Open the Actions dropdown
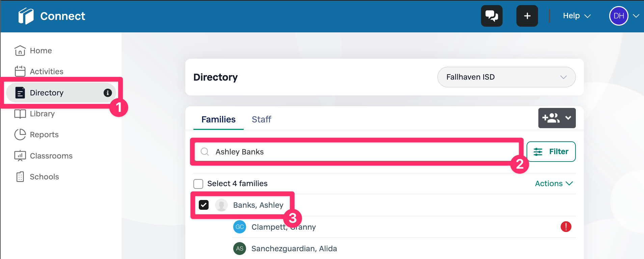Image resolution: width=644 pixels, height=259 pixels. coord(554,183)
